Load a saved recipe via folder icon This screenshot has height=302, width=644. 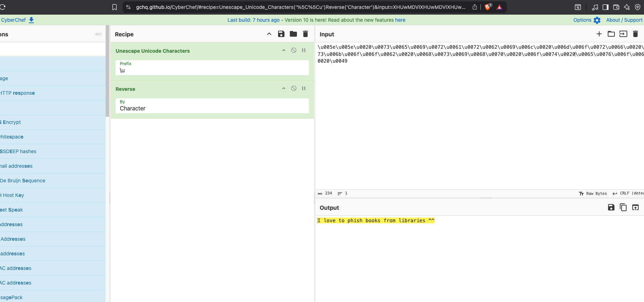coord(293,34)
